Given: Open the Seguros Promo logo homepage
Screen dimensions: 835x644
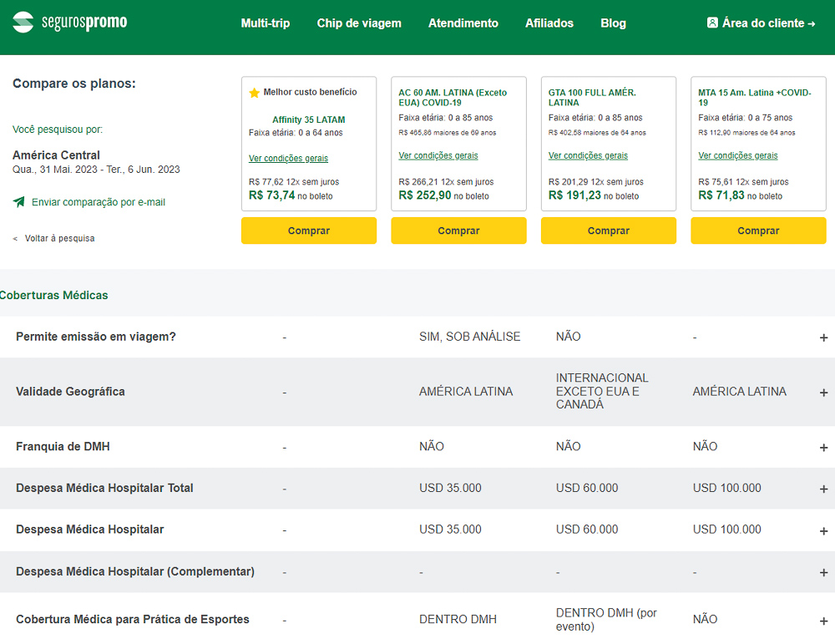Looking at the screenshot, I should (x=70, y=23).
